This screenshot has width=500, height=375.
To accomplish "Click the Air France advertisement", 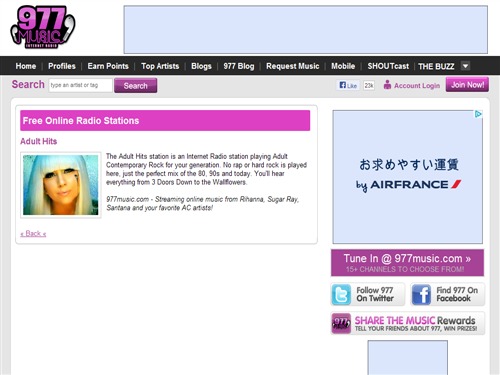I will pos(407,177).
